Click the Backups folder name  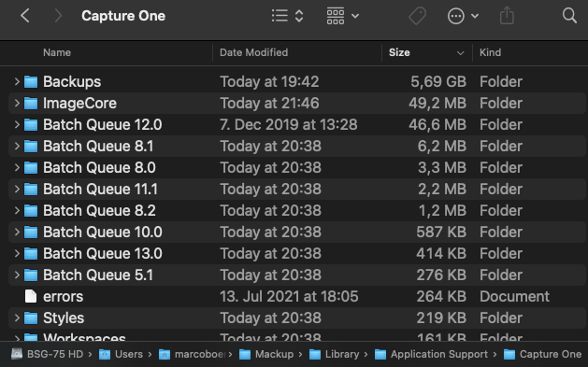coord(72,81)
